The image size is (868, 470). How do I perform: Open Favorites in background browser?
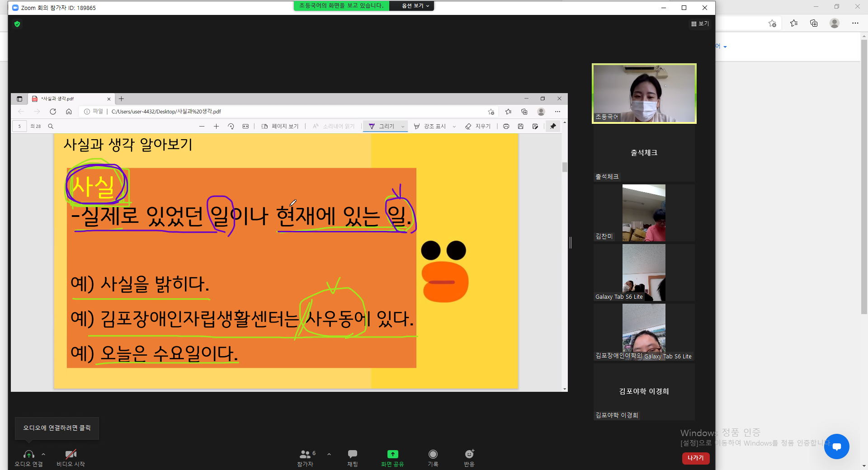coord(794,23)
